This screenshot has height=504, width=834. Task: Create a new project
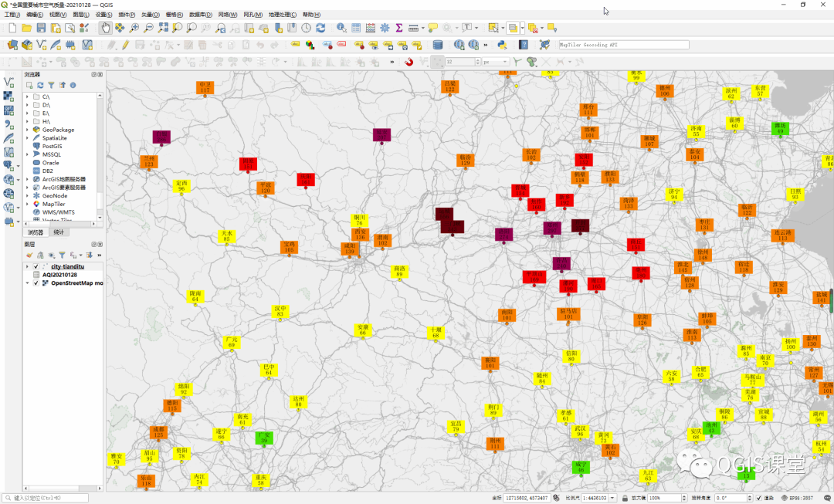[12, 29]
